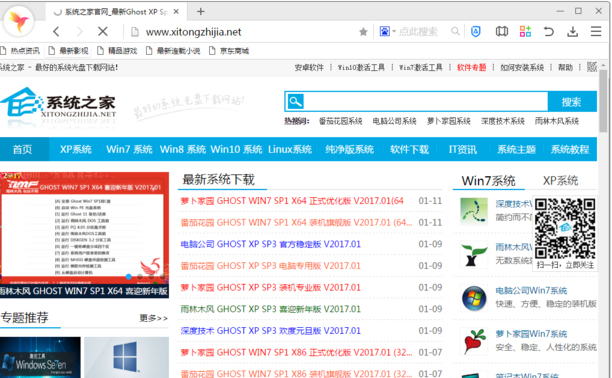Screen dimensions: 612x378
Task: Click the undo restore tab icon
Action: click(x=548, y=31)
